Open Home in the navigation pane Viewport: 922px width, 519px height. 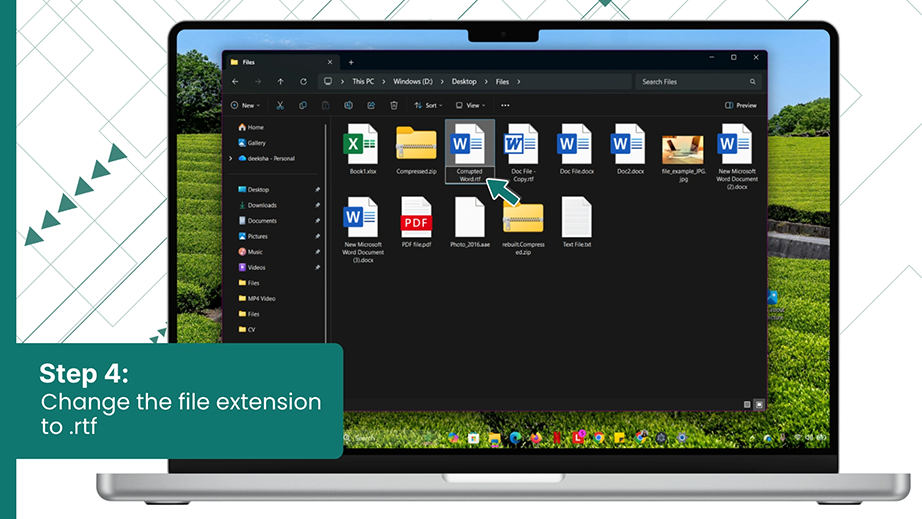click(x=251, y=127)
